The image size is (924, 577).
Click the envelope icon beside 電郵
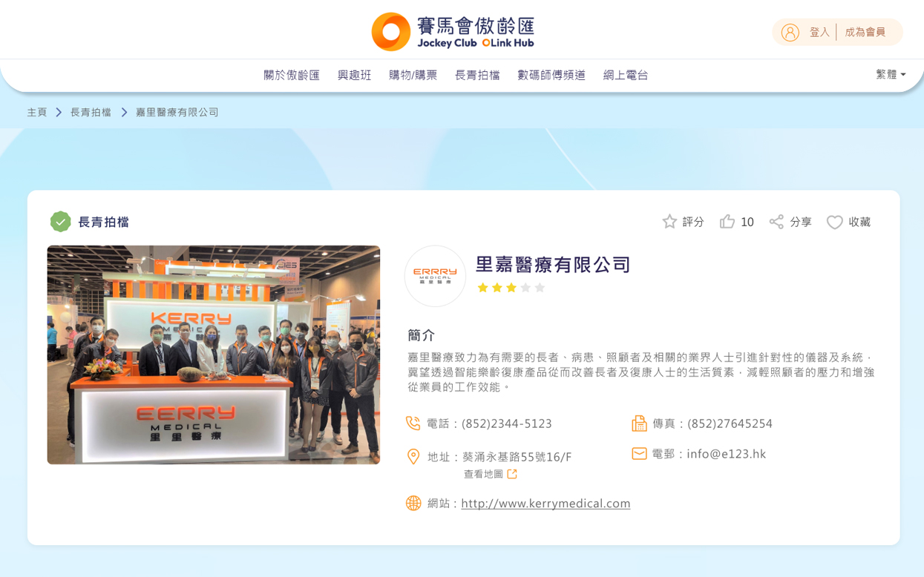pyautogui.click(x=639, y=453)
